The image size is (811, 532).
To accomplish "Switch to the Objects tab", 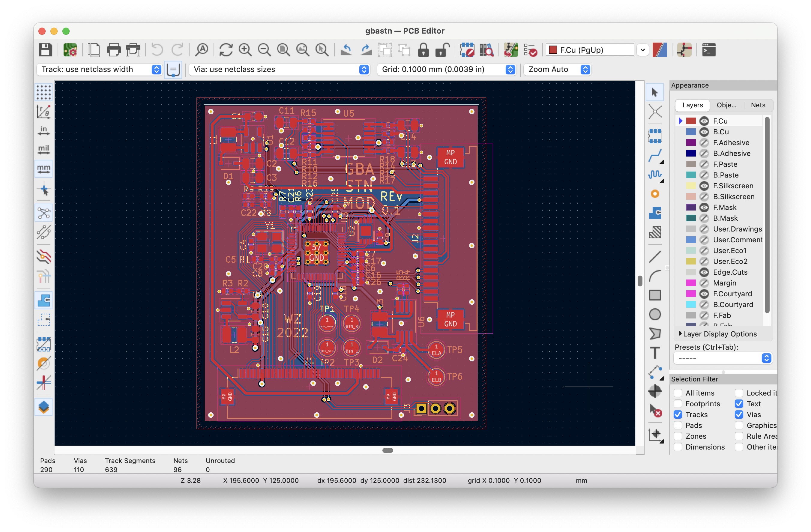I will pos(726,105).
